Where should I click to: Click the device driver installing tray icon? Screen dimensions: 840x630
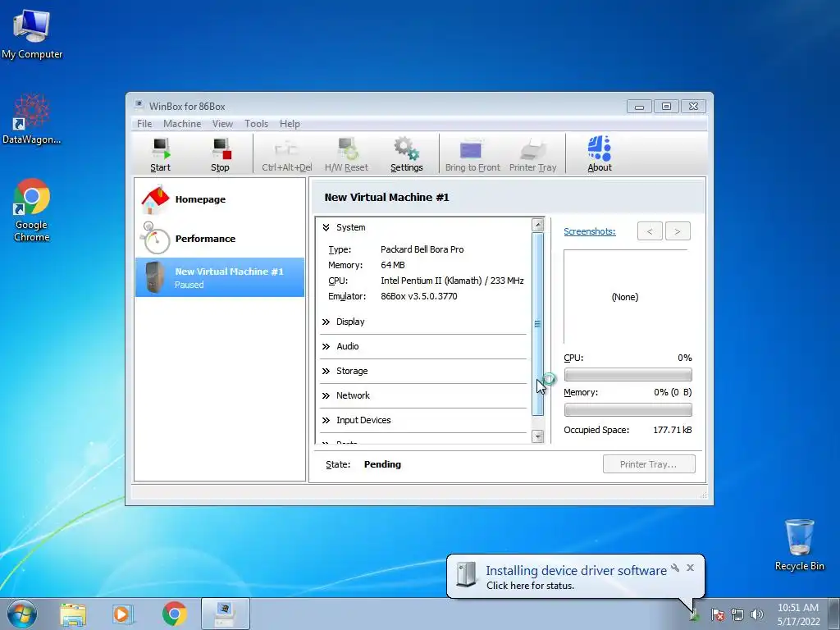pos(694,615)
